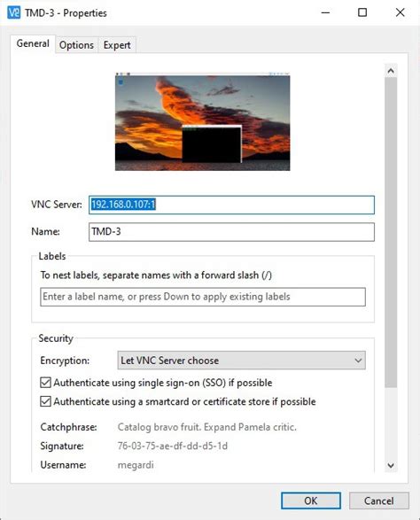420x520 pixels.
Task: Click the Name field containing TMD-3
Action: click(x=231, y=232)
